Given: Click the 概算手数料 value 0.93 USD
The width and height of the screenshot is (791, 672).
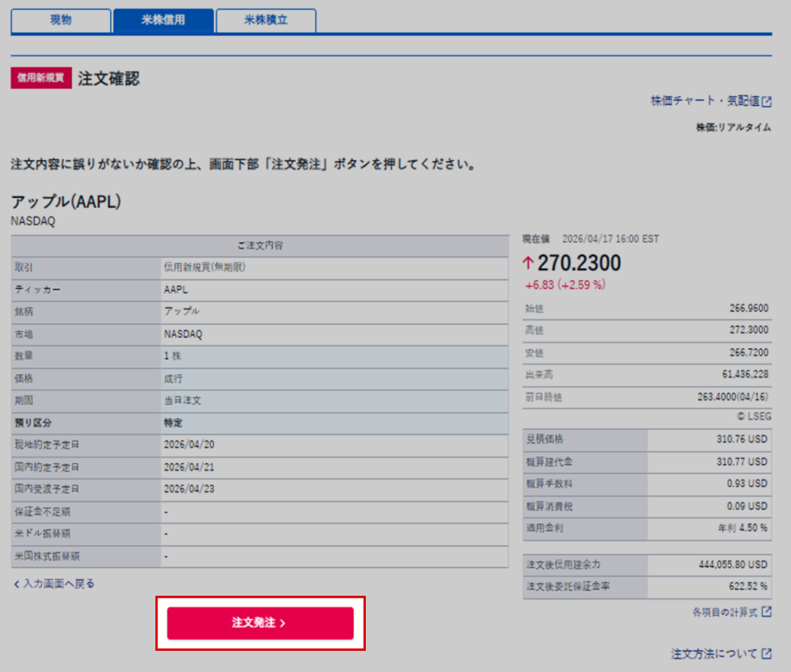Looking at the screenshot, I should tap(747, 484).
